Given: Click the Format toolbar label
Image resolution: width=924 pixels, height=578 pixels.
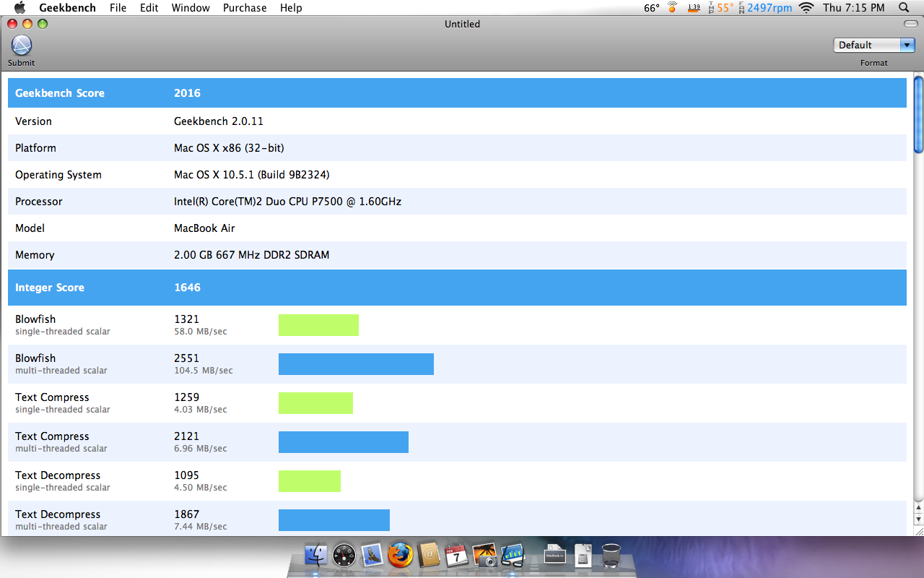Looking at the screenshot, I should click(x=874, y=63).
